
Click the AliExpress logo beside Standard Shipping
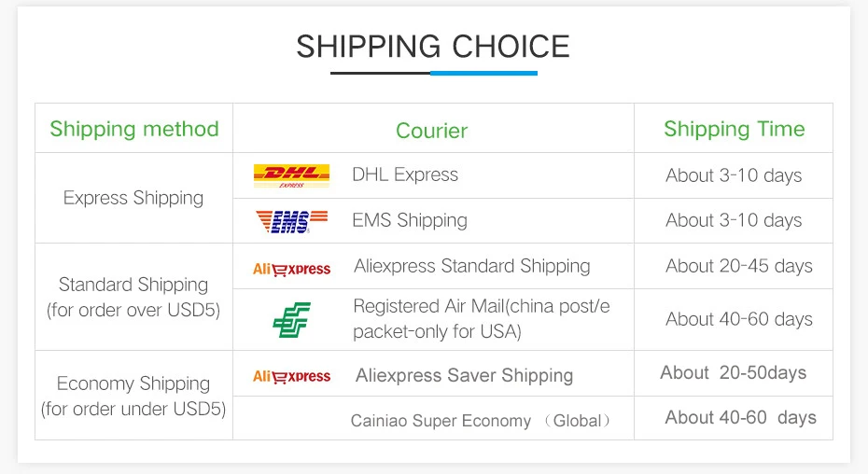(291, 269)
